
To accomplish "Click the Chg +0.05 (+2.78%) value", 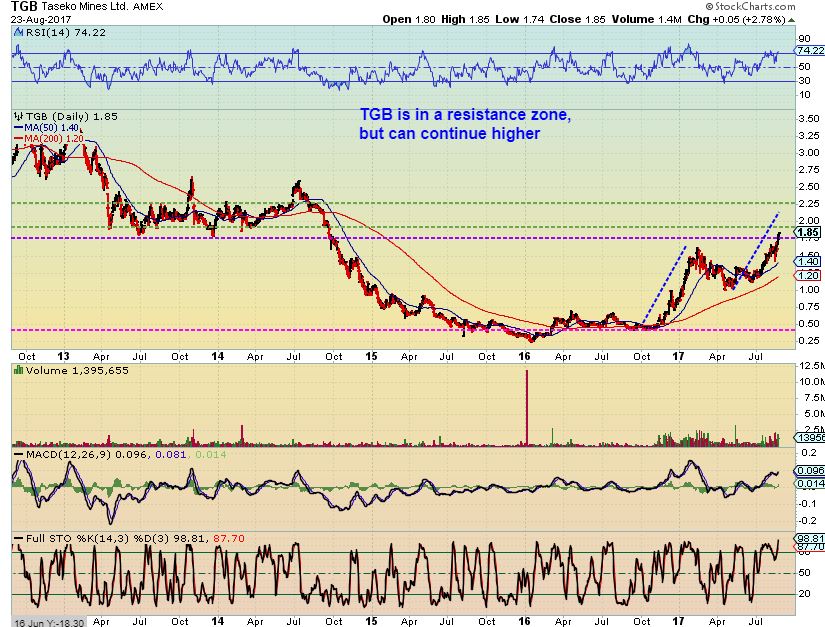I will pyautogui.click(x=737, y=19).
